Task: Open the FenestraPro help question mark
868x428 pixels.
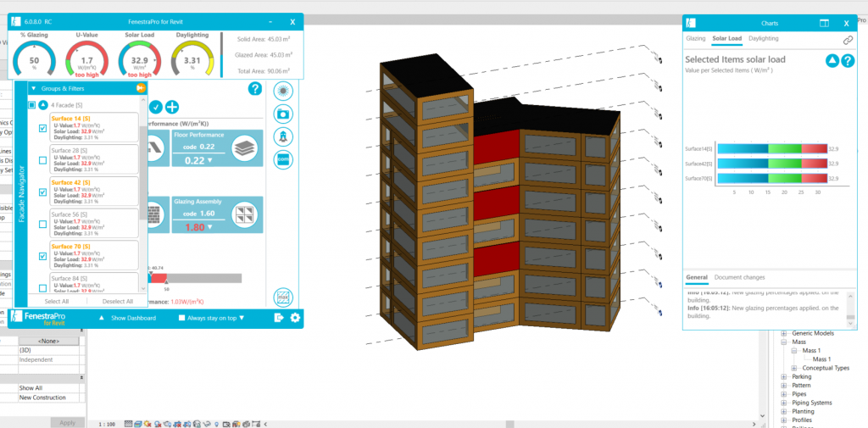Action: 254,89
